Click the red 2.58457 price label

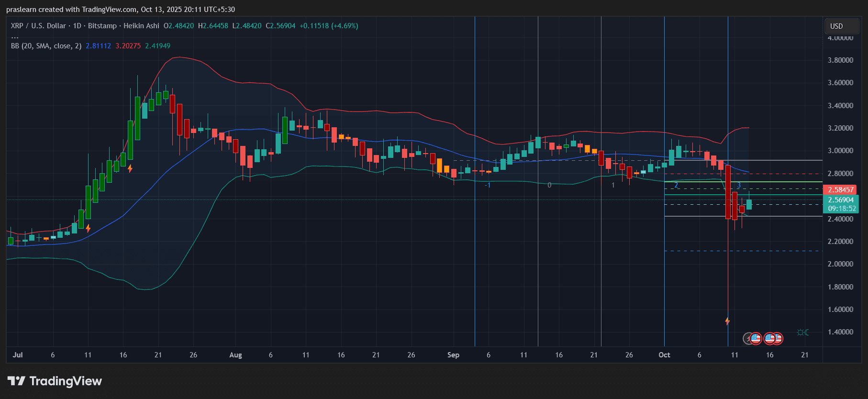840,190
